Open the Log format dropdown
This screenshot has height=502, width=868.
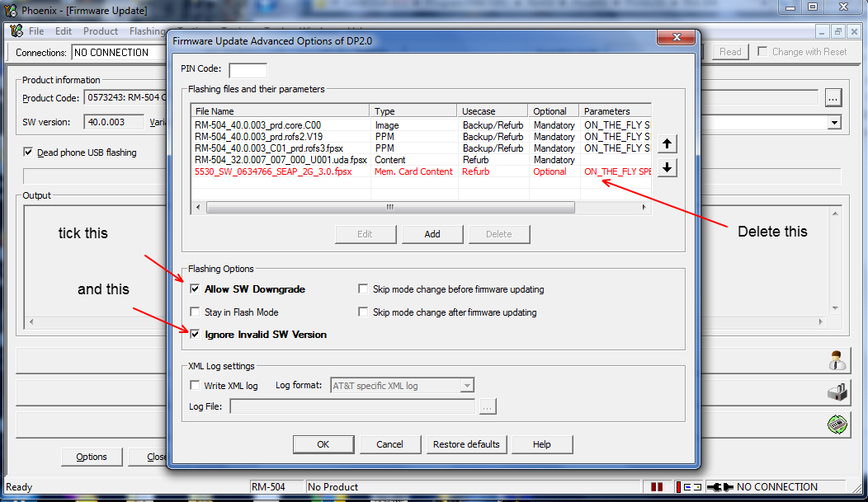(467, 385)
